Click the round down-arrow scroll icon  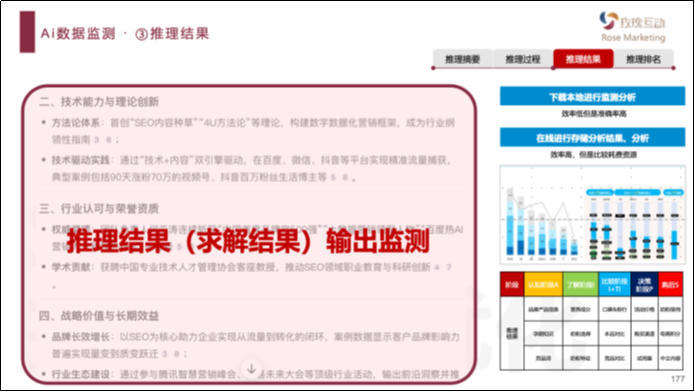(251, 369)
